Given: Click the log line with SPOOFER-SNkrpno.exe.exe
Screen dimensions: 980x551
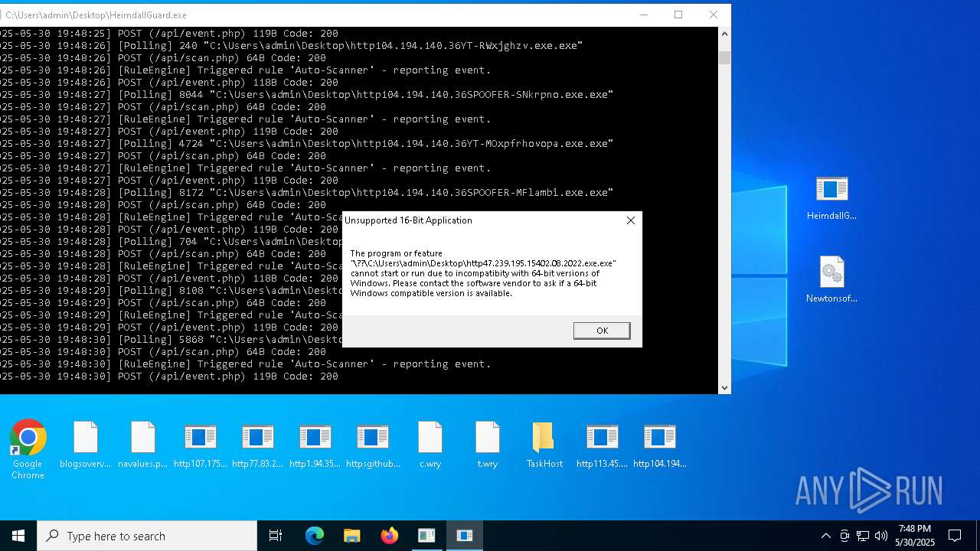Looking at the screenshot, I should coord(306,95).
